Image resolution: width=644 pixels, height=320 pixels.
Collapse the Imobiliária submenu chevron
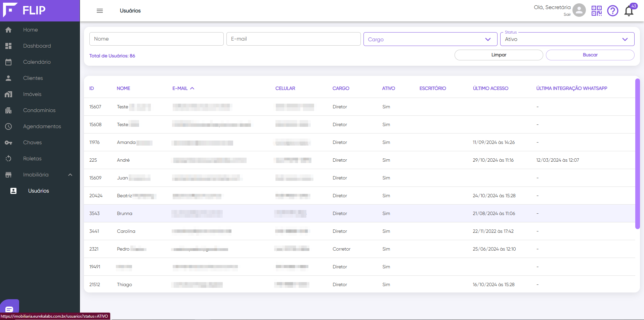[70, 175]
